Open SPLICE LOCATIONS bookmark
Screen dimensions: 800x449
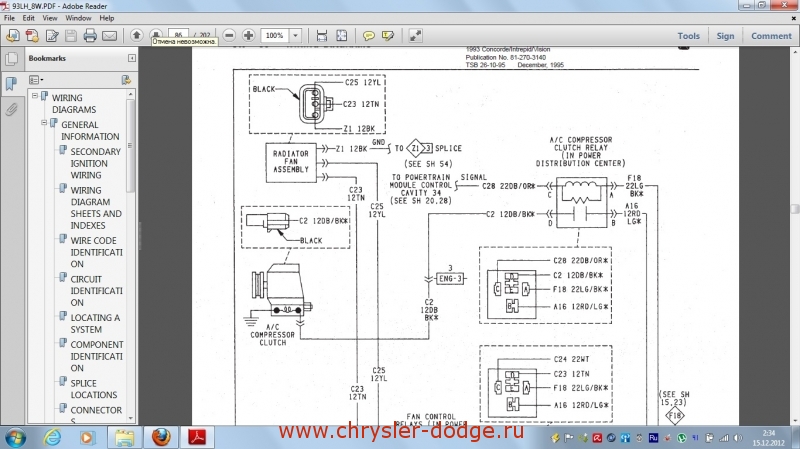click(x=93, y=389)
